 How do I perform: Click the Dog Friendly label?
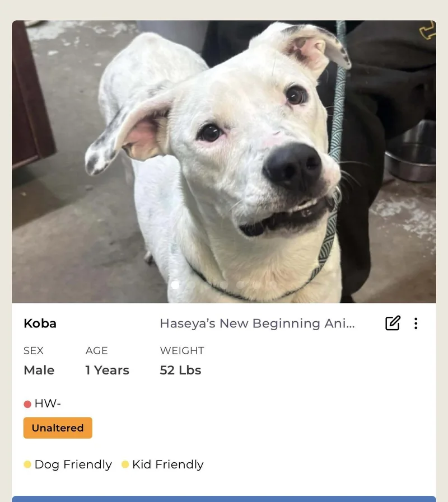tap(73, 464)
